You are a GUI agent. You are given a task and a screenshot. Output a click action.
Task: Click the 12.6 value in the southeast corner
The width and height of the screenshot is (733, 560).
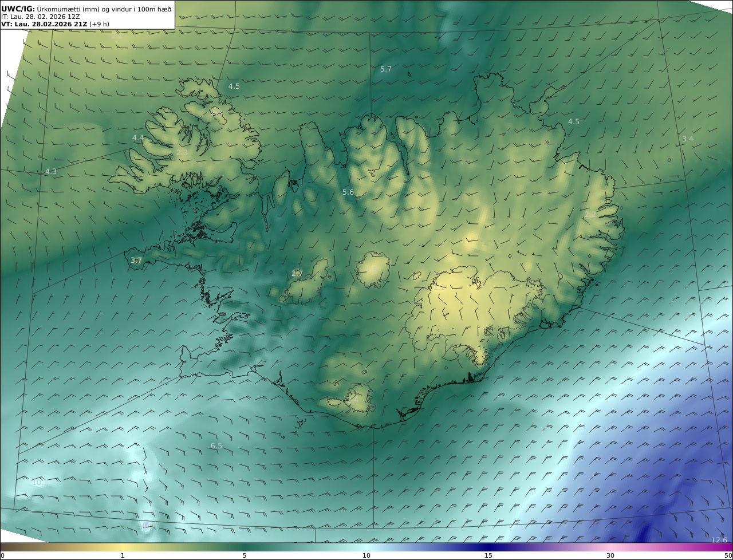point(719,540)
